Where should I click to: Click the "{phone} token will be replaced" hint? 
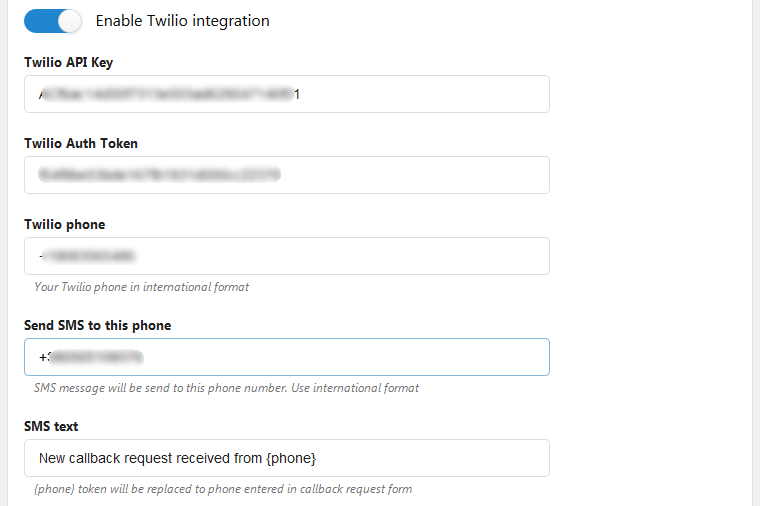coord(222,489)
